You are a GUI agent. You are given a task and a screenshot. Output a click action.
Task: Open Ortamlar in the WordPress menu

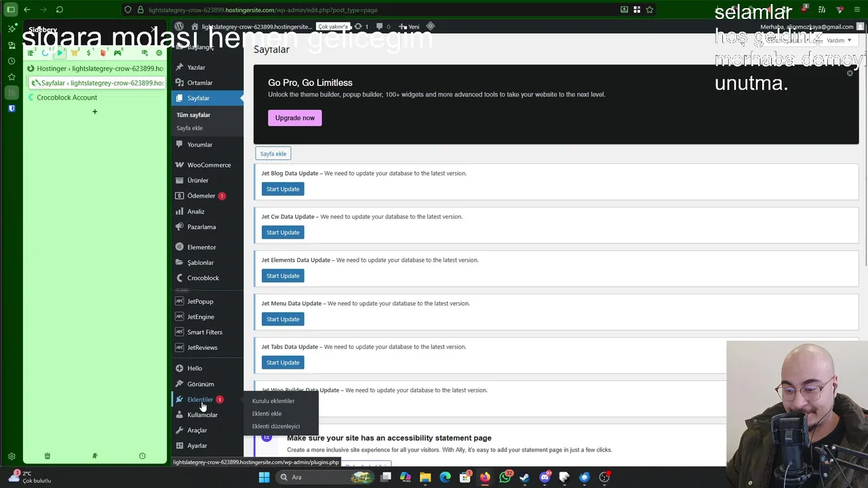pyautogui.click(x=207, y=83)
